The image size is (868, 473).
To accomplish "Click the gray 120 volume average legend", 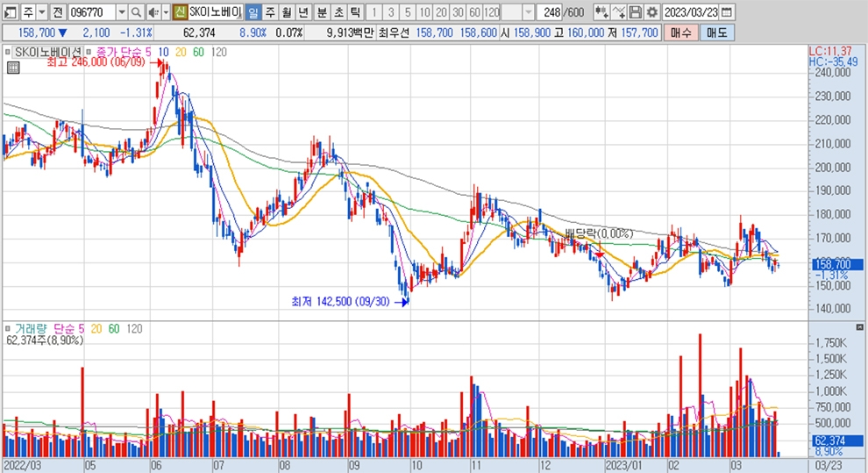I will (x=134, y=328).
